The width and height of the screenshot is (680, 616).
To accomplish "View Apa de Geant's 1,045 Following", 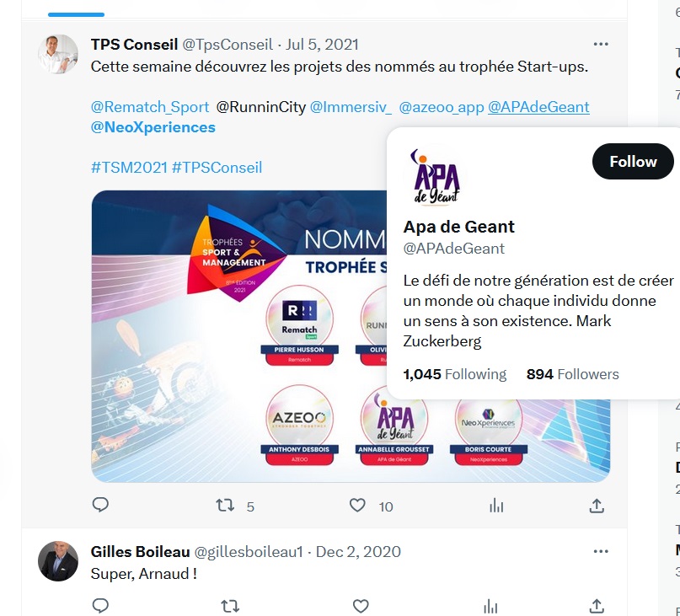I will (454, 374).
